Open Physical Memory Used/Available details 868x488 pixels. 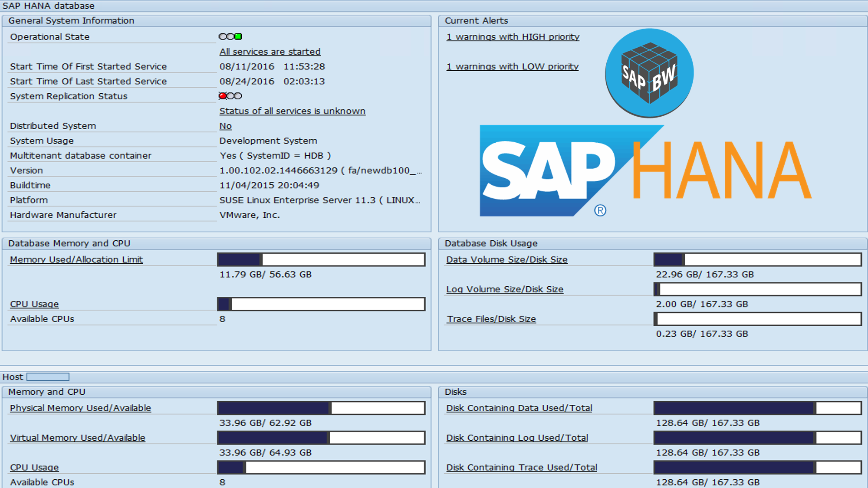tap(80, 408)
